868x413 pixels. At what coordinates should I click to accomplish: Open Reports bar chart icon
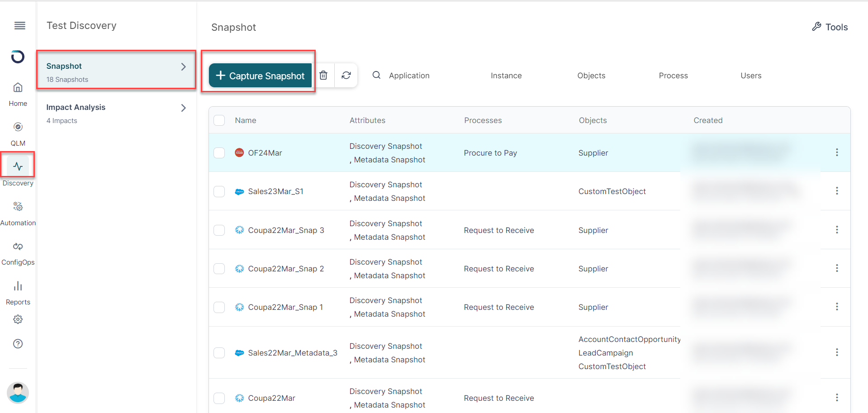(x=18, y=286)
